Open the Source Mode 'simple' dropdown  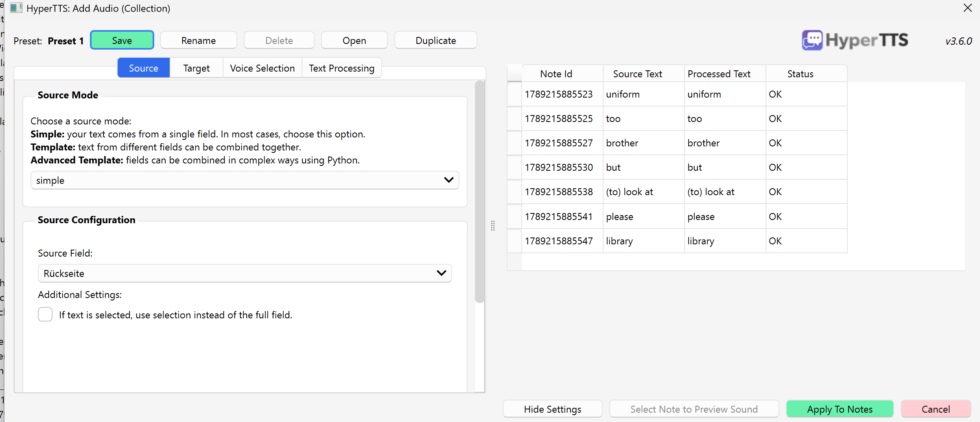[x=245, y=180]
